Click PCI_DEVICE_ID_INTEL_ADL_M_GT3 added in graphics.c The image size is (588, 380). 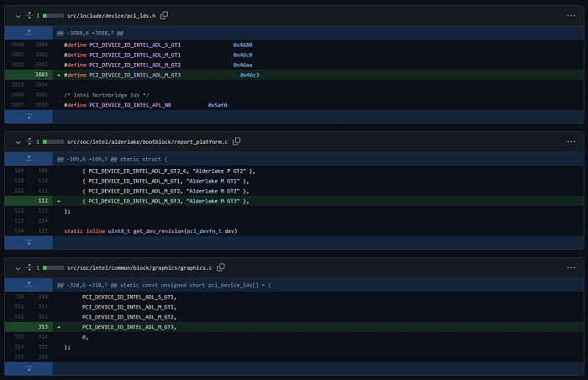click(x=129, y=327)
